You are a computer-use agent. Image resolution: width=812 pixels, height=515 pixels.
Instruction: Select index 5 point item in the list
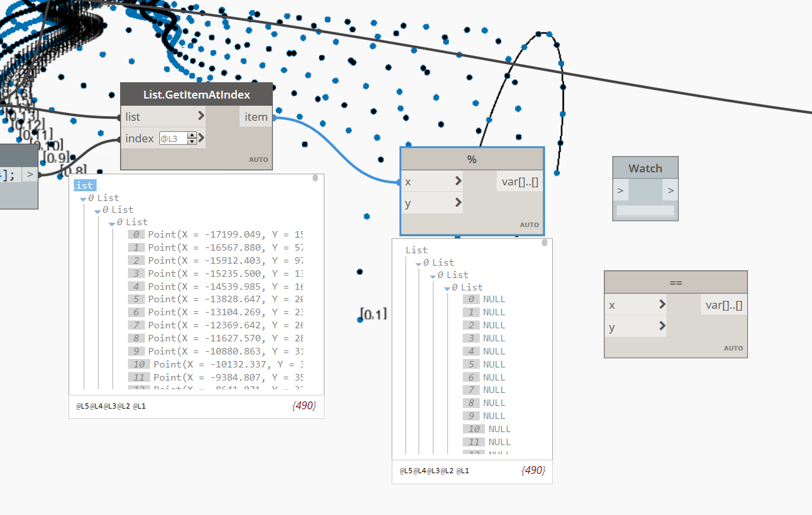(x=215, y=299)
